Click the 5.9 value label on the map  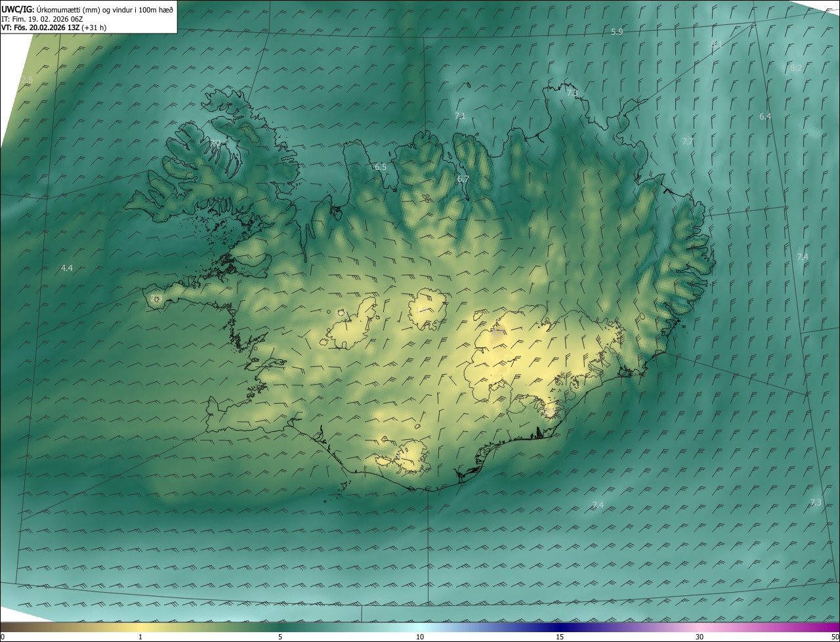point(617,32)
